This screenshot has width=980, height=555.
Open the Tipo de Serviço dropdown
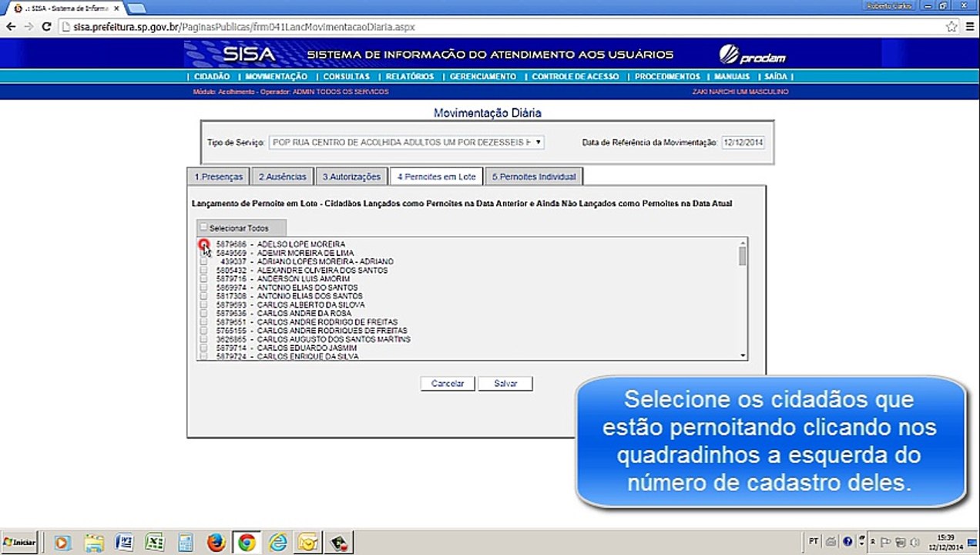click(407, 143)
